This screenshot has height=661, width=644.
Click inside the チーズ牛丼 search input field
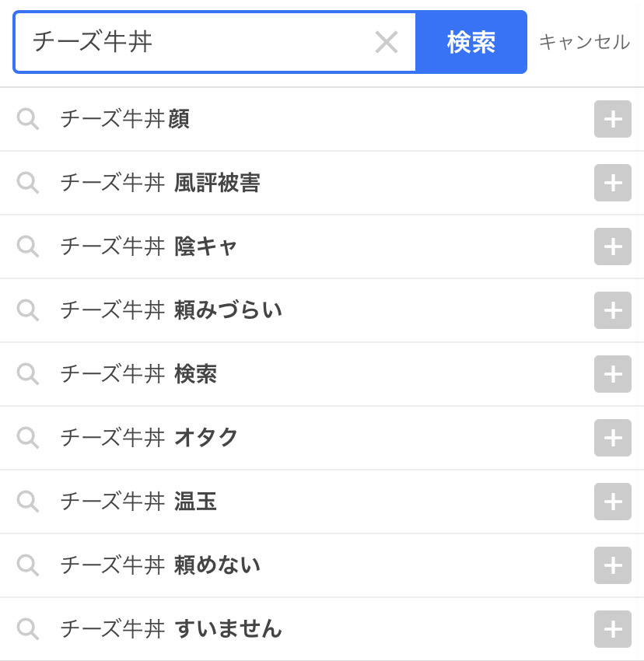[194, 42]
